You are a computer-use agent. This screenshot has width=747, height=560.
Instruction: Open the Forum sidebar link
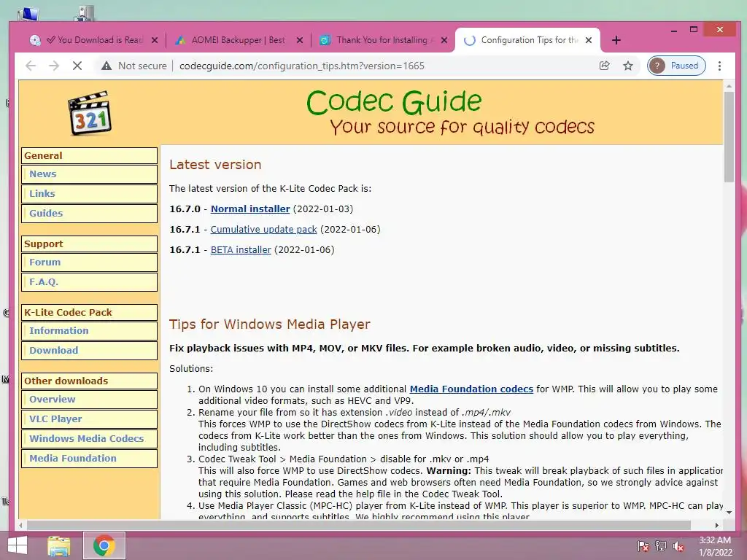tap(90, 262)
